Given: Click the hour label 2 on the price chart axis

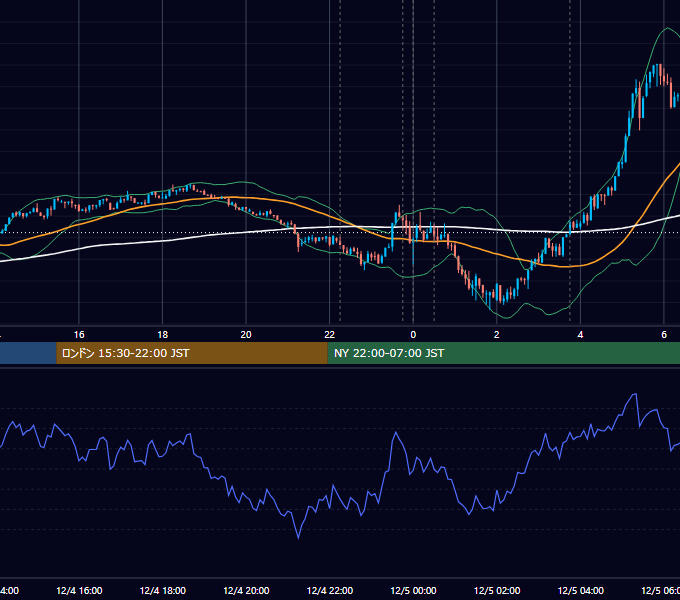Looking at the screenshot, I should pos(497,335).
